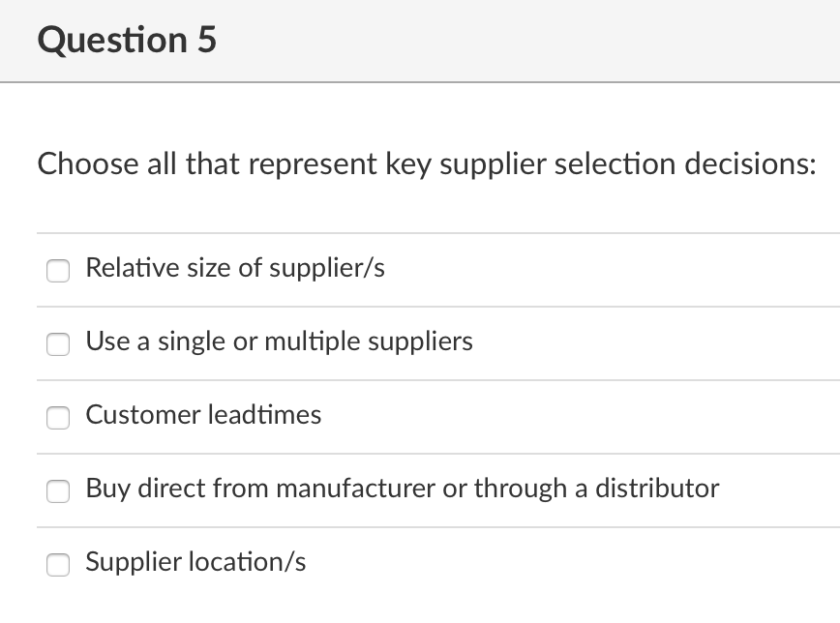Viewport: 840px width, 623px height.
Task: Check the 'Relative size of supplier/s' checkbox
Action: pos(58,271)
